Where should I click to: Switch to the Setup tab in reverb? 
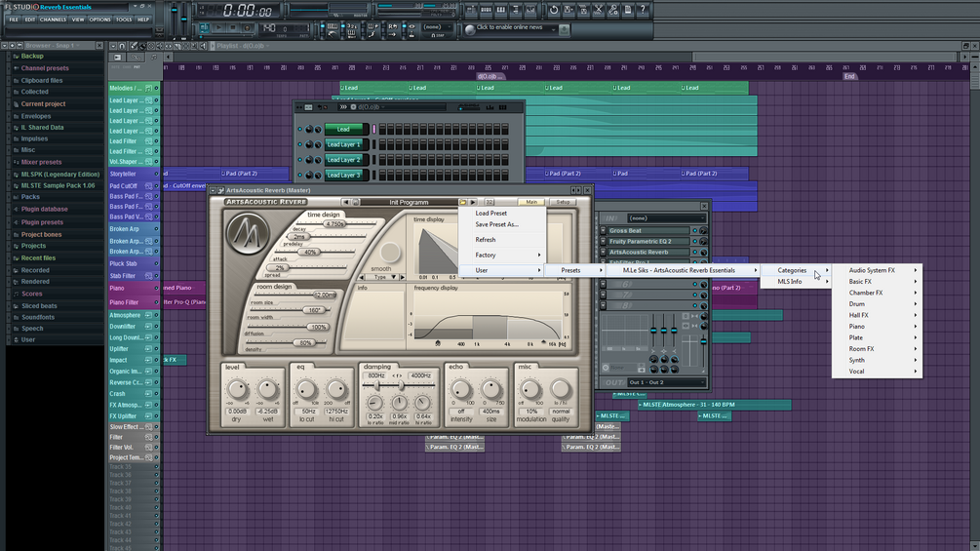click(563, 203)
